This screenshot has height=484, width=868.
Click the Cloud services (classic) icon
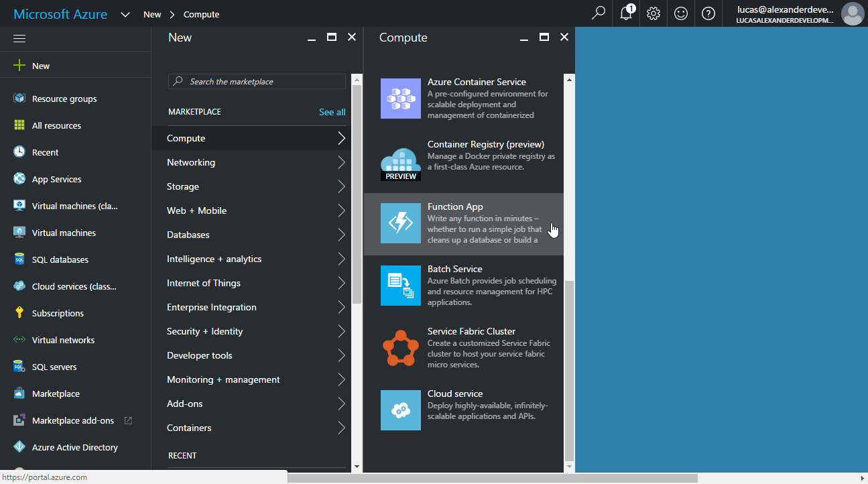pos(19,286)
